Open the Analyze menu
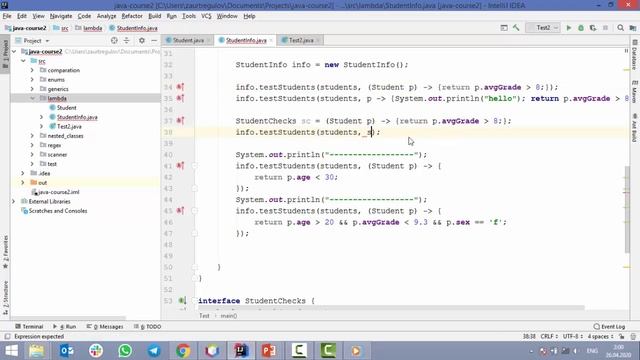The image size is (640, 360). (107, 16)
